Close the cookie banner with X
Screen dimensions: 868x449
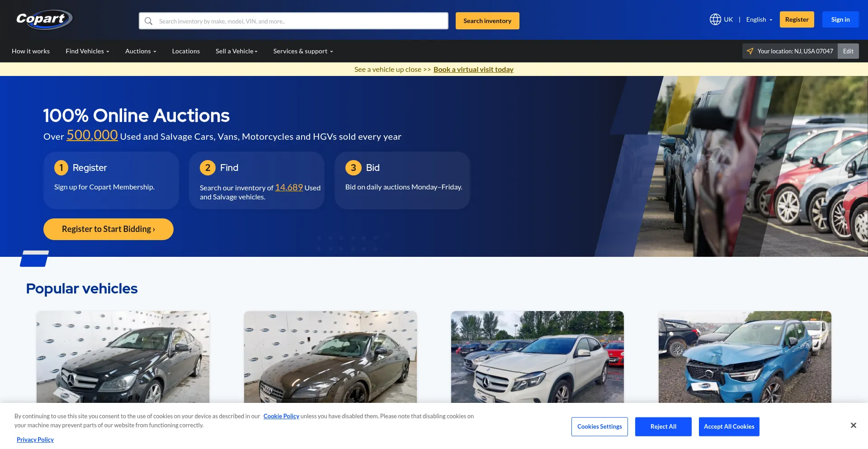(x=853, y=425)
